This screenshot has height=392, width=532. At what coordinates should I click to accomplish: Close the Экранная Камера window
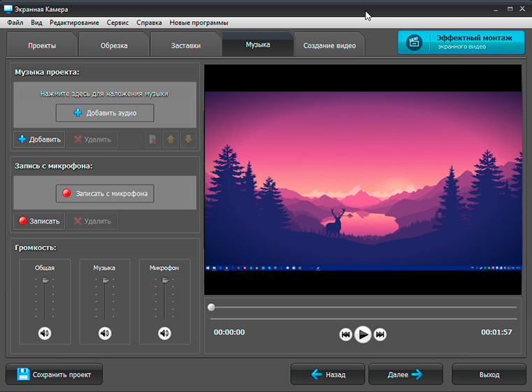tap(522, 9)
